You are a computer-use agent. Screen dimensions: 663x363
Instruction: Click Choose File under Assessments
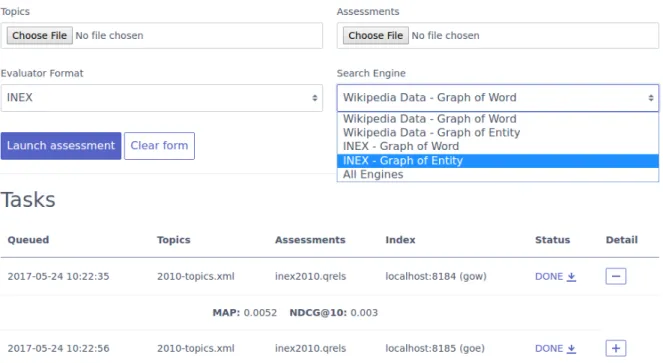[x=375, y=36]
